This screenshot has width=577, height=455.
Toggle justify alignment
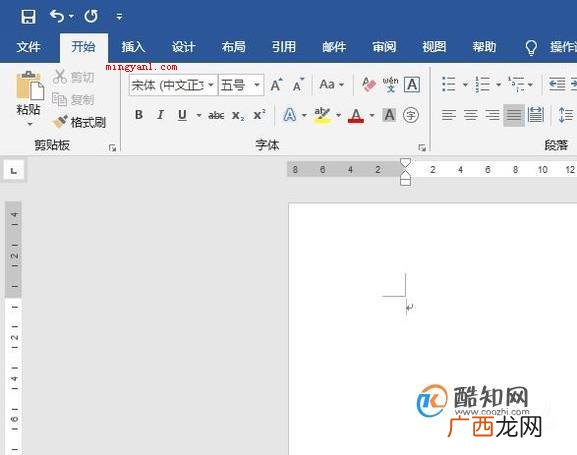tap(514, 115)
